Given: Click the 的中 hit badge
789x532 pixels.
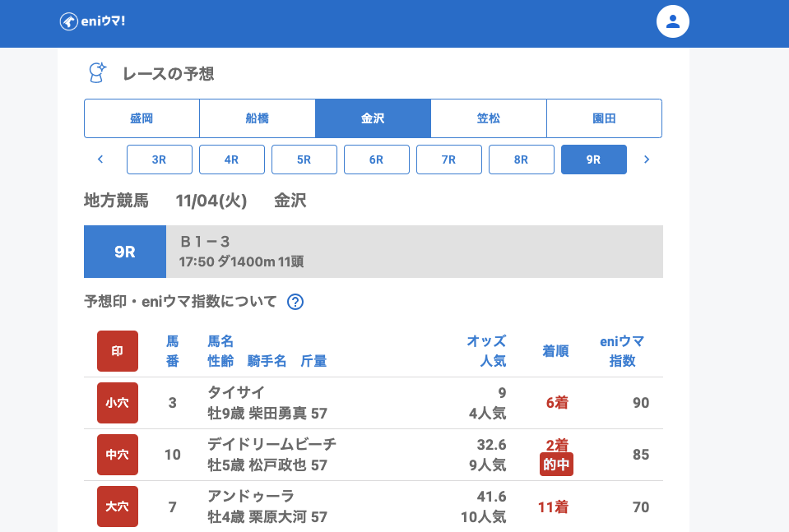Looking at the screenshot, I should (x=556, y=465).
